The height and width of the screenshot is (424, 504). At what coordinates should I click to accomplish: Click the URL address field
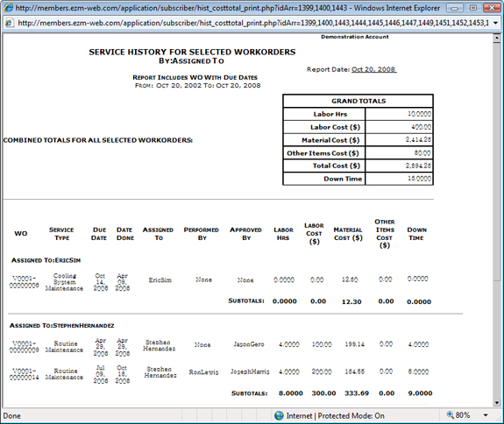tap(253, 23)
